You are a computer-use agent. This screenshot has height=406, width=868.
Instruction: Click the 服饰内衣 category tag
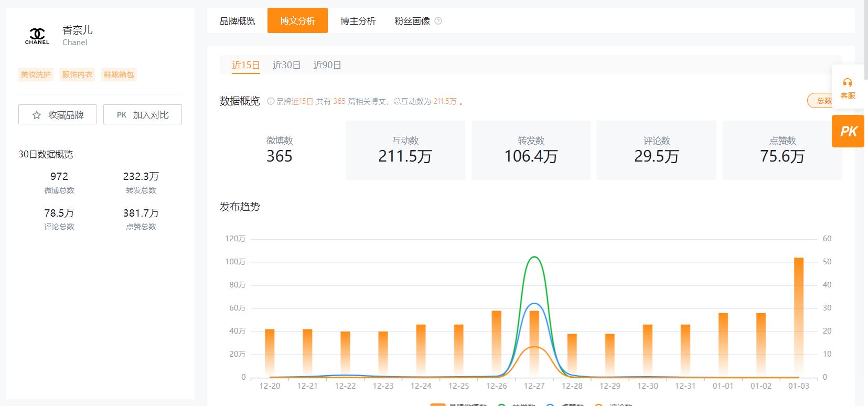point(77,74)
